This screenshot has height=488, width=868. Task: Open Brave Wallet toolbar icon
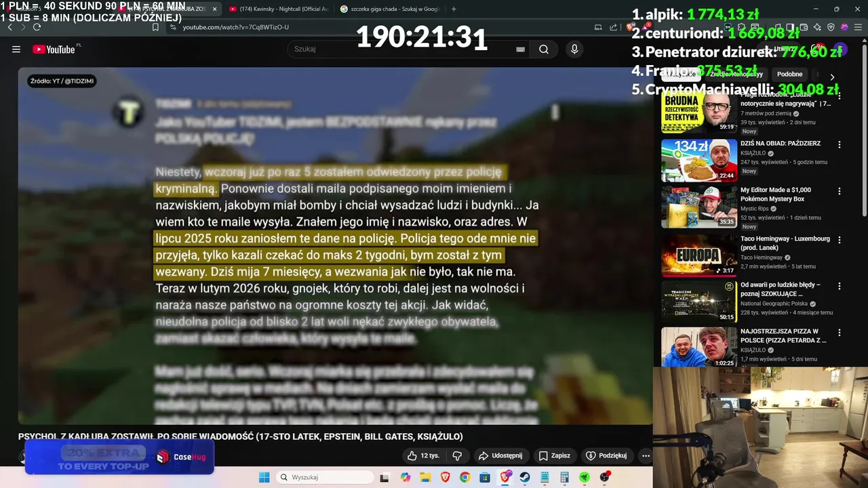point(804,27)
